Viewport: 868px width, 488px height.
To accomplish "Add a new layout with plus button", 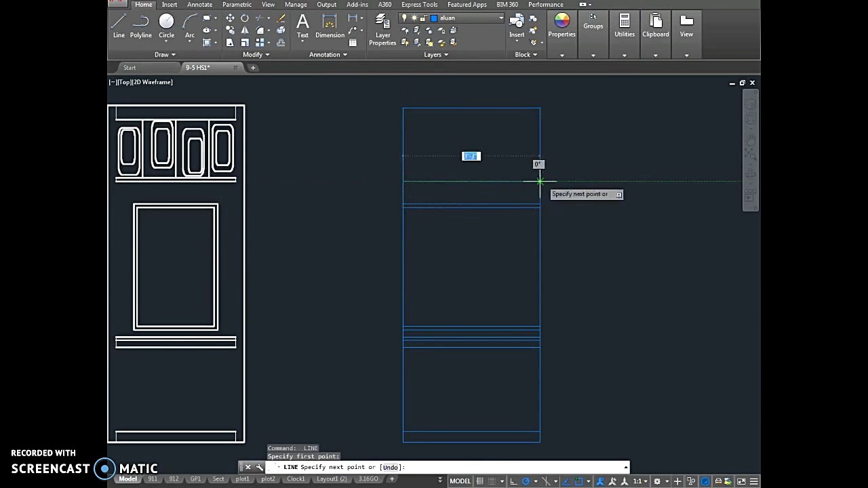I will 391,479.
